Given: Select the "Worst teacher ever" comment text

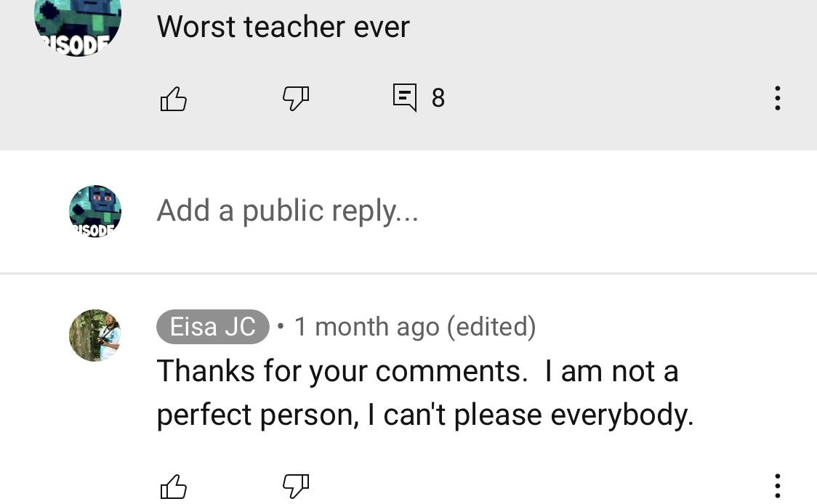Looking at the screenshot, I should 283,27.
